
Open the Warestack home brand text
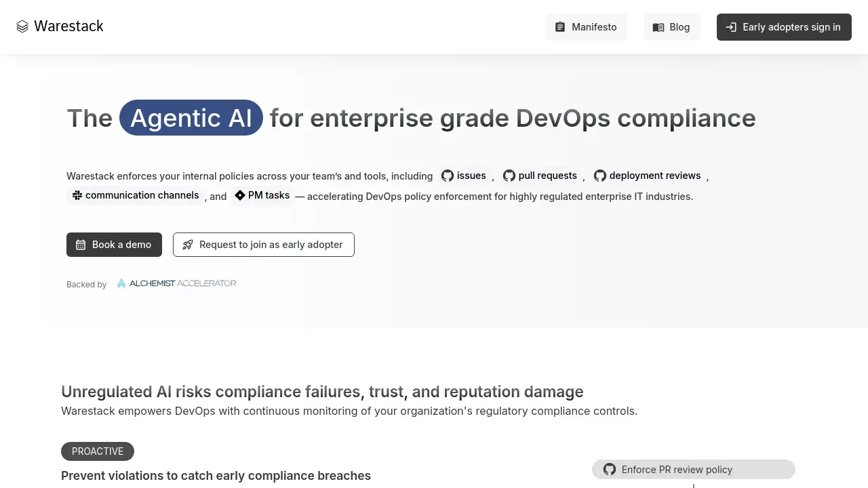[x=68, y=26]
